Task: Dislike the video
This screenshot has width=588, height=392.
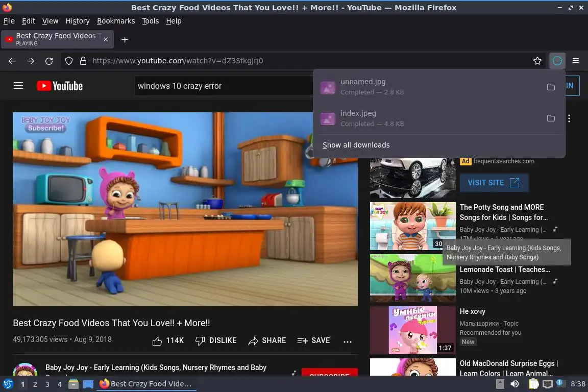Action: click(x=216, y=340)
